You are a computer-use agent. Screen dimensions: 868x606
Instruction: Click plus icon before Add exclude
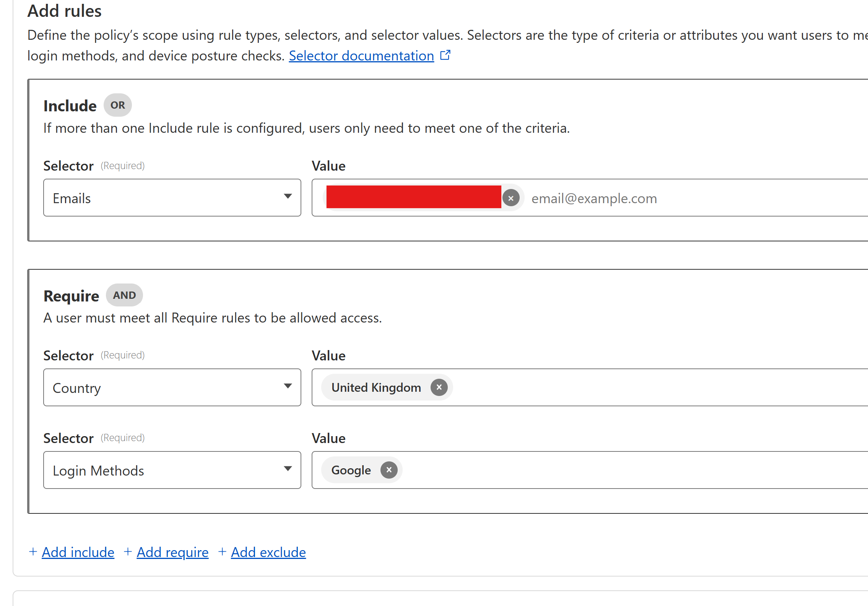[x=222, y=552]
